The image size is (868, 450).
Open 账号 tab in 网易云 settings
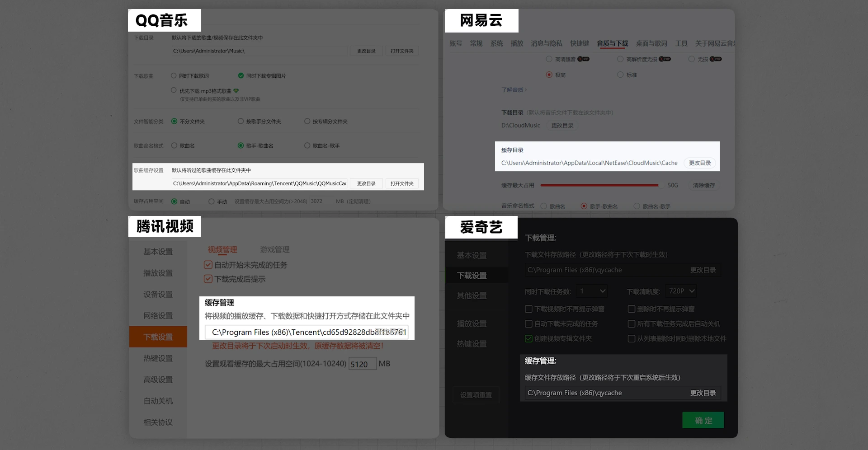click(456, 43)
